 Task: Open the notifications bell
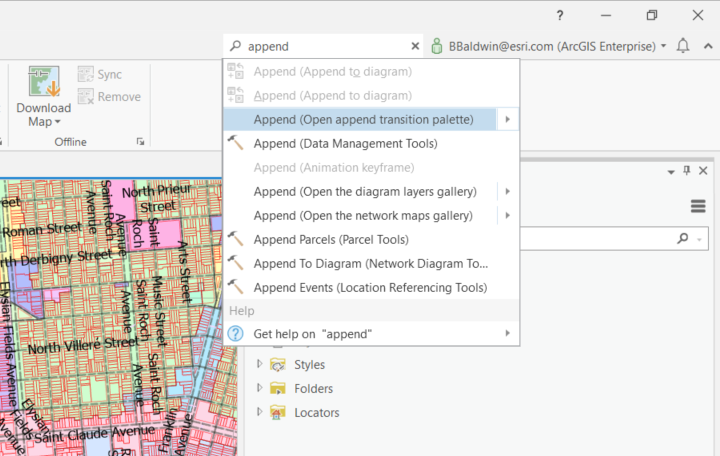point(683,46)
